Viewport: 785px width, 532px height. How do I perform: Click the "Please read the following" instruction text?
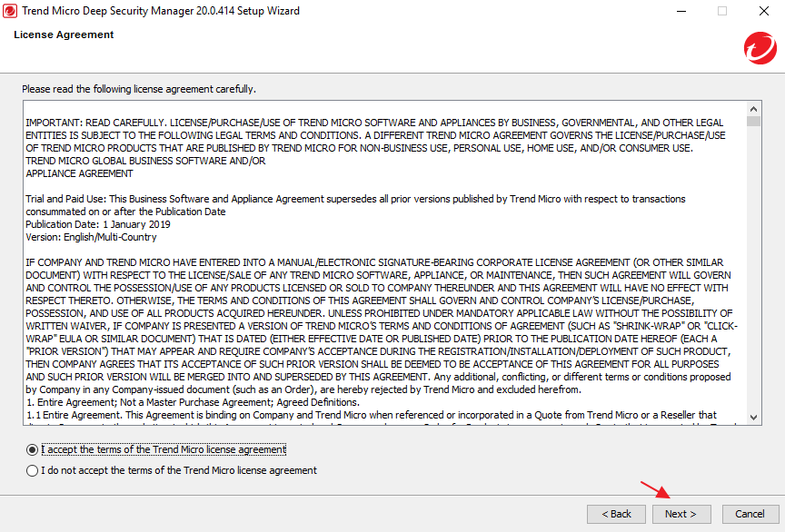139,89
